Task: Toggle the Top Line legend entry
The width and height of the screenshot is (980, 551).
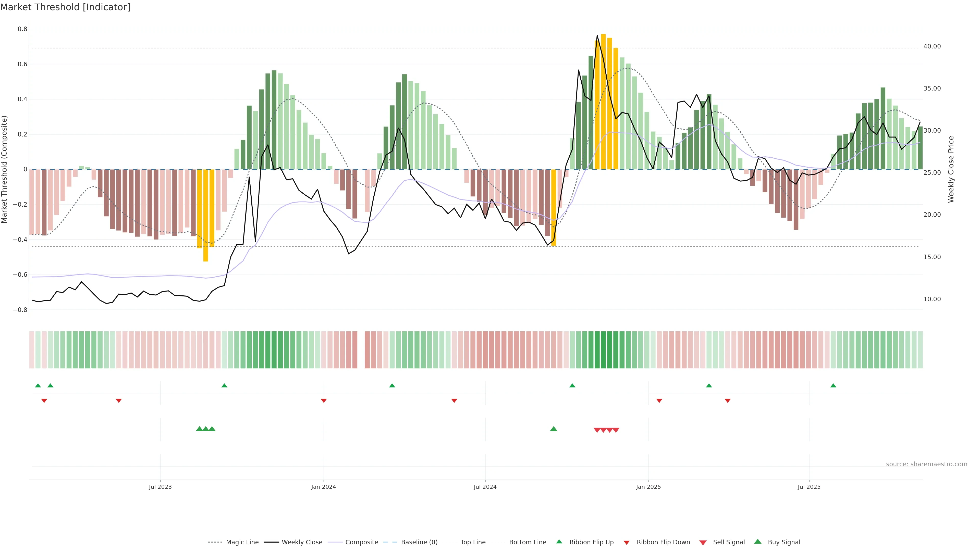Action: 473,542
